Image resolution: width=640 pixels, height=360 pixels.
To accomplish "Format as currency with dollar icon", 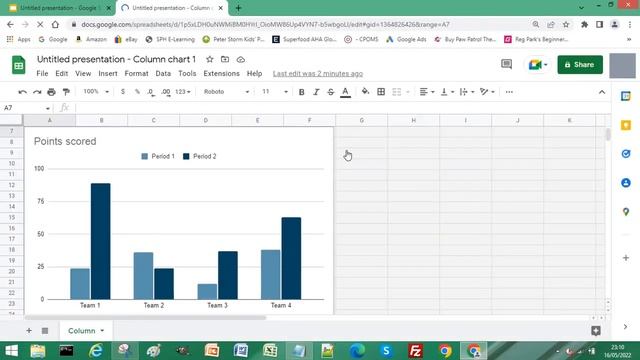I will (123, 92).
